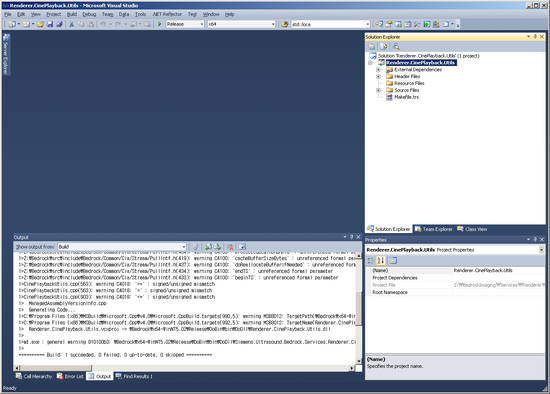Click the Save floppy disk icon

pos(50,24)
